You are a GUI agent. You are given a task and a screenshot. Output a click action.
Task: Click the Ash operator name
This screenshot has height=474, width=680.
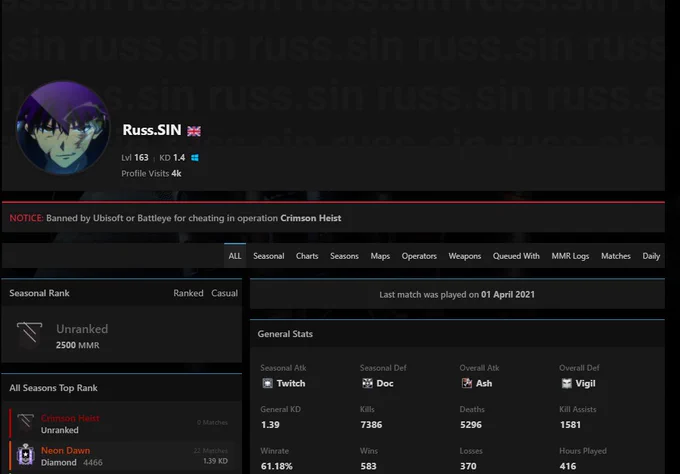(x=484, y=383)
